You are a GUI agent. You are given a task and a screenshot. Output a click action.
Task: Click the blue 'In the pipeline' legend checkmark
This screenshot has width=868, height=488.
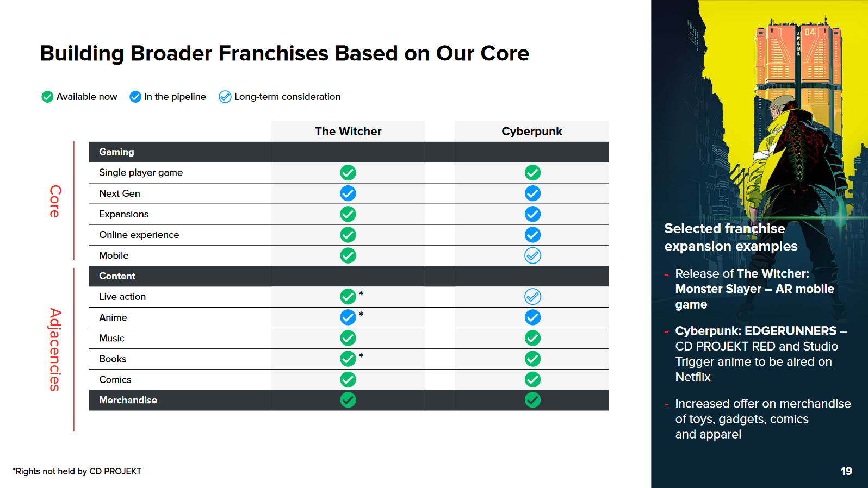[x=135, y=97]
